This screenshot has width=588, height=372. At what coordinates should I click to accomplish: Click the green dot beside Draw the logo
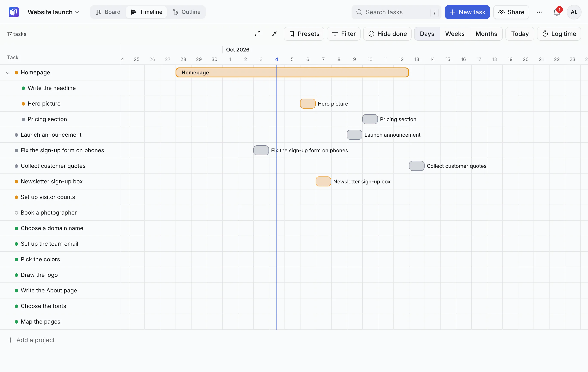16,275
